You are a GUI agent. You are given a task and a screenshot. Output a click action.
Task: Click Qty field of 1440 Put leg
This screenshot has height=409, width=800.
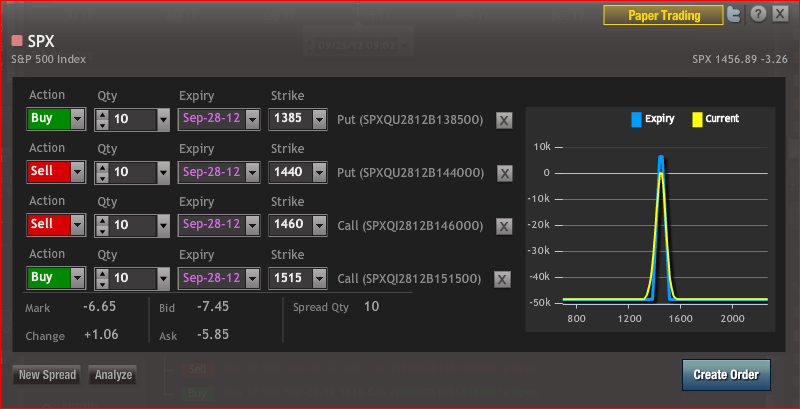[x=133, y=173]
